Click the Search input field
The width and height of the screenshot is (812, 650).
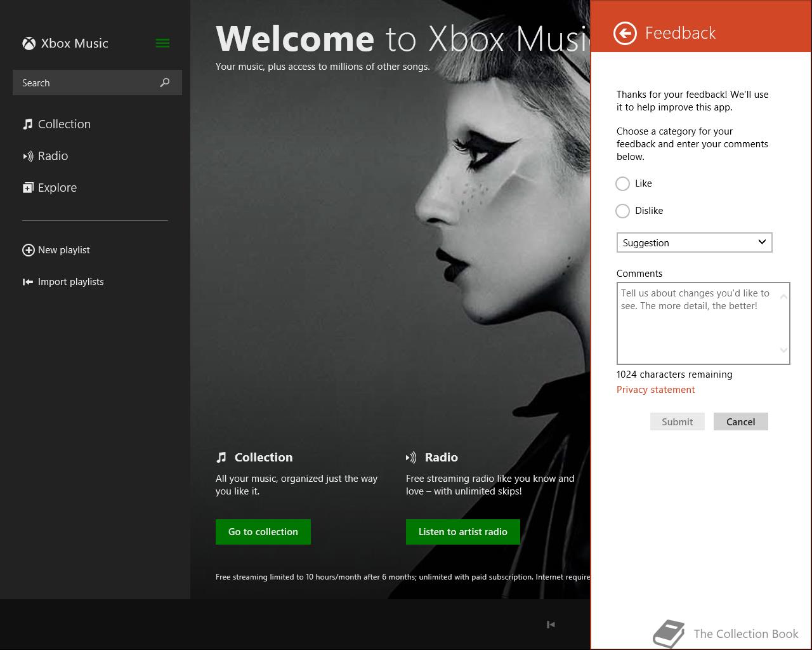tap(97, 83)
